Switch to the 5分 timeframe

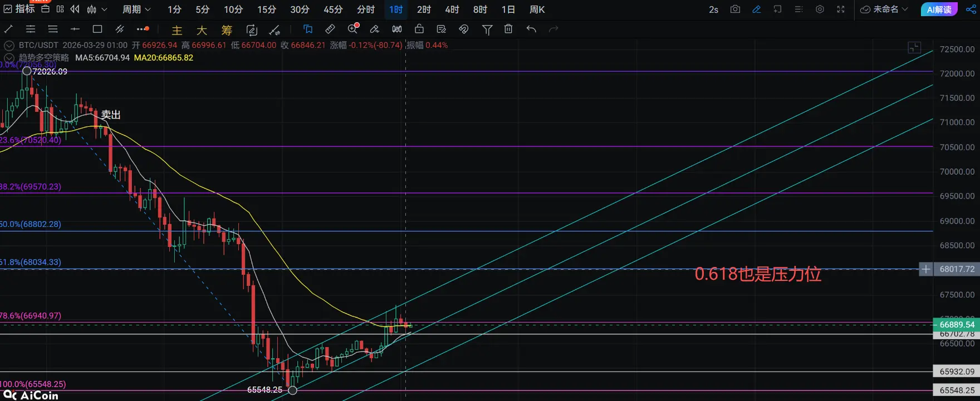pyautogui.click(x=202, y=9)
